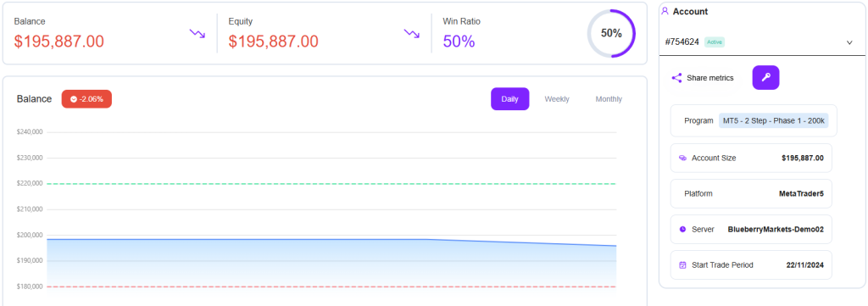Image resolution: width=868 pixels, height=306 pixels.
Task: Switch chart to Monthly view
Action: (609, 99)
